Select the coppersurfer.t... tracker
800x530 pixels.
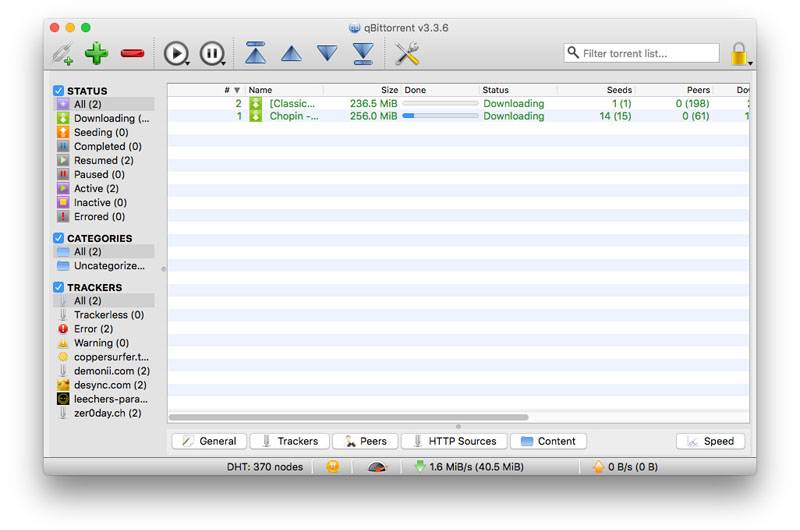[x=104, y=357]
